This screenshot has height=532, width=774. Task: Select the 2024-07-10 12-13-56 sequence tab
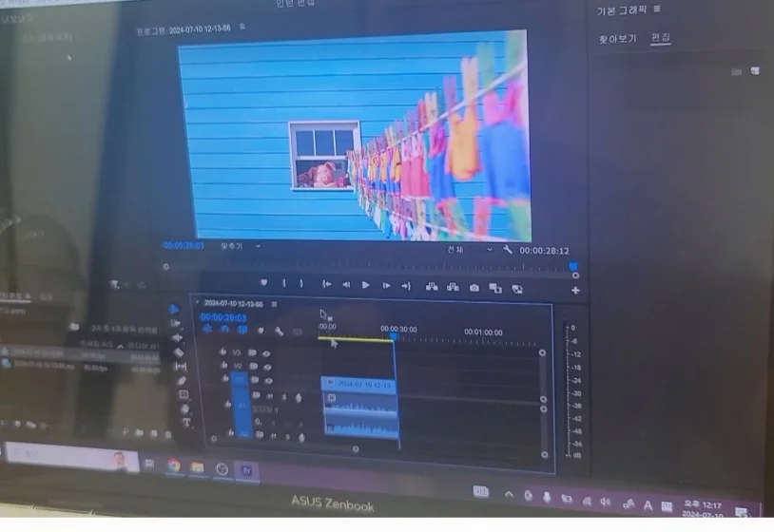tap(234, 303)
